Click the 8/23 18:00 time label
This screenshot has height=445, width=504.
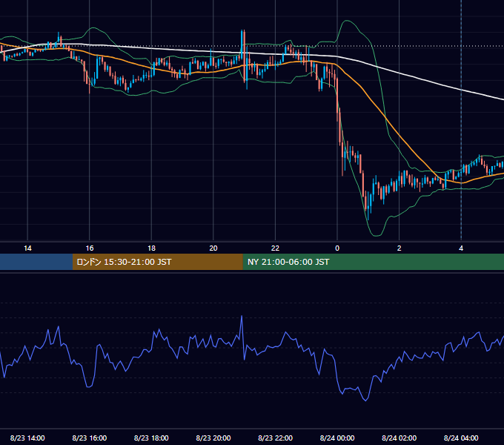click(x=151, y=438)
